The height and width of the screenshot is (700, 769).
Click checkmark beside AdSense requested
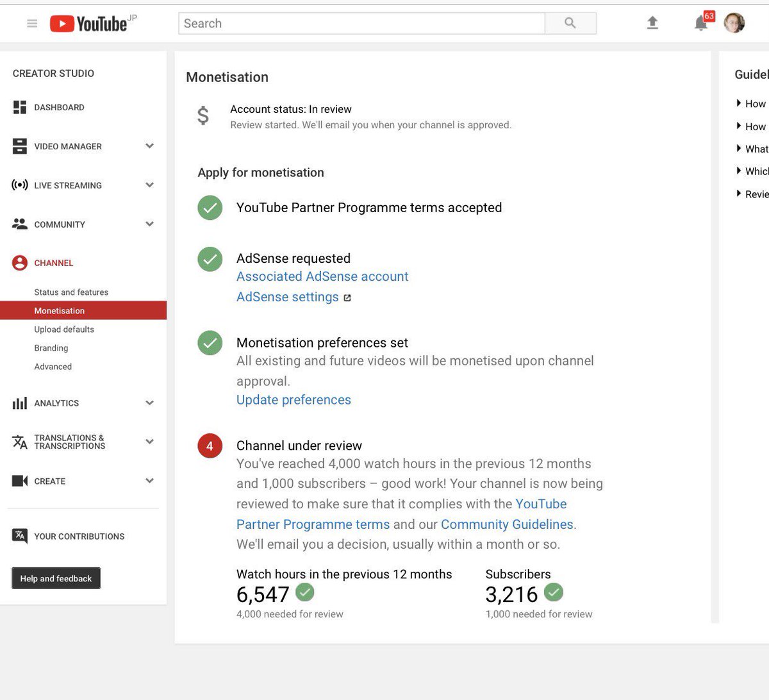click(210, 259)
